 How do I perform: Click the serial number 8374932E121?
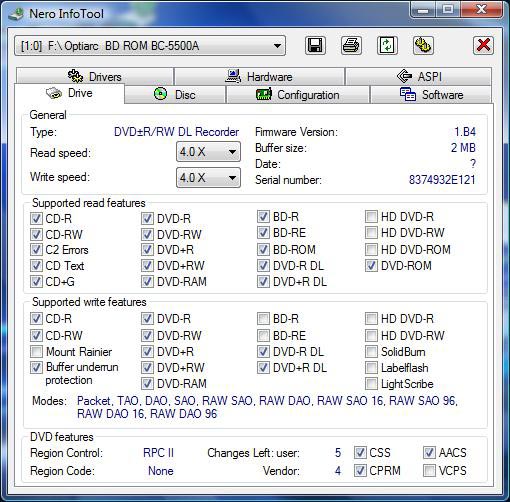pos(442,180)
